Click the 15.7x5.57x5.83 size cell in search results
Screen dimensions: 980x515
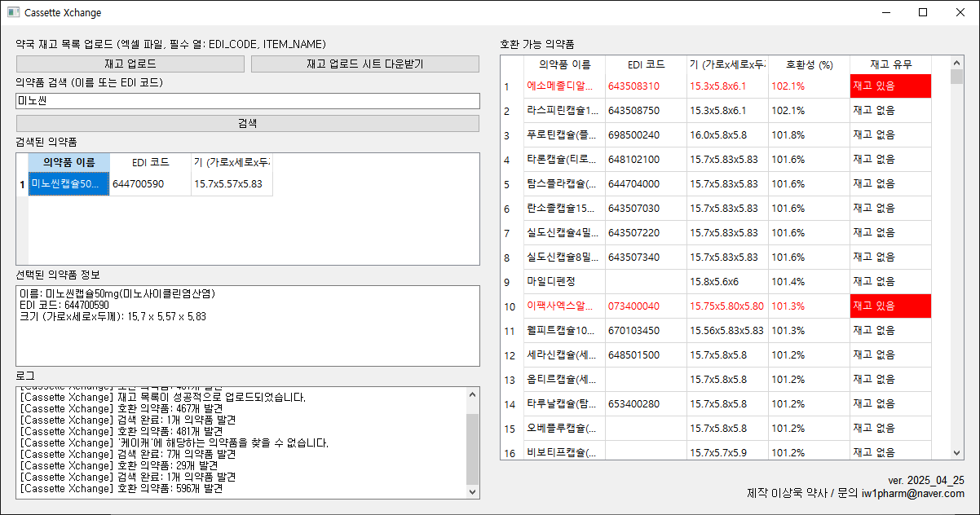232,184
